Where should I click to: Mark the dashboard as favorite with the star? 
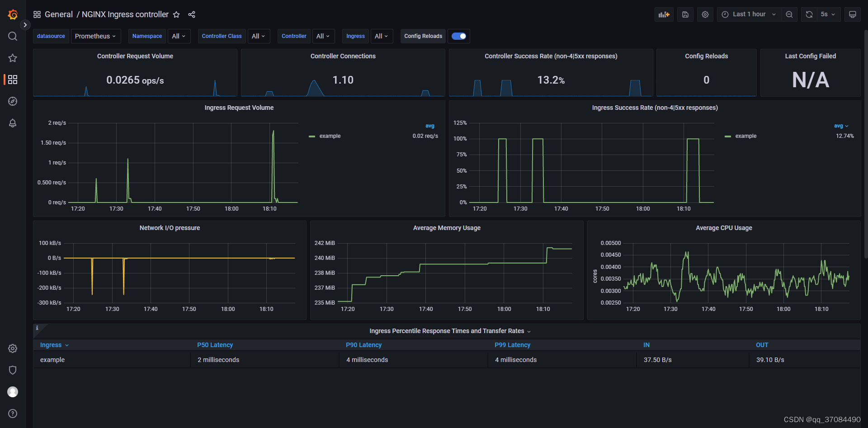176,14
